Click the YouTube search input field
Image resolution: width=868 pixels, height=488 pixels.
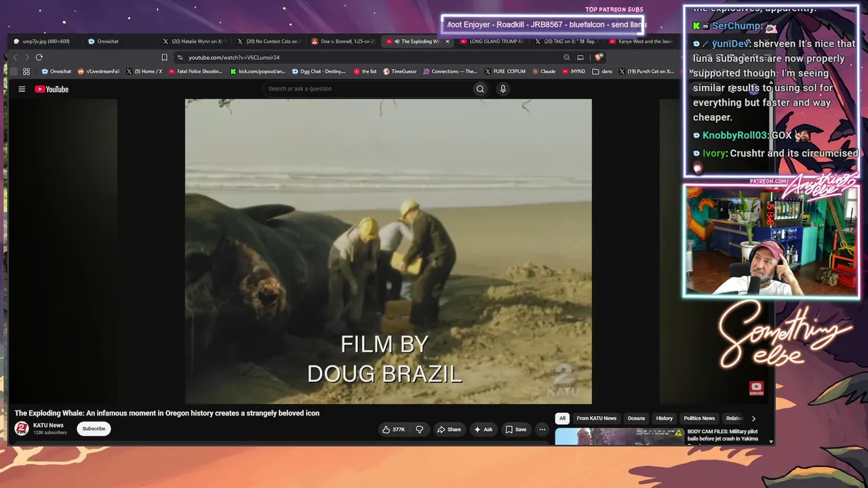tap(368, 89)
